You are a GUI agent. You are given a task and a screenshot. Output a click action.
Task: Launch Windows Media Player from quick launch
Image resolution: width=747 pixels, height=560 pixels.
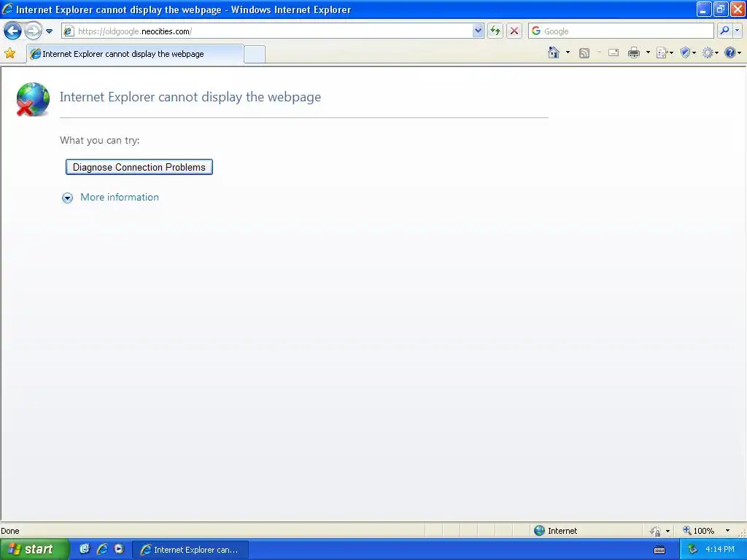point(119,549)
